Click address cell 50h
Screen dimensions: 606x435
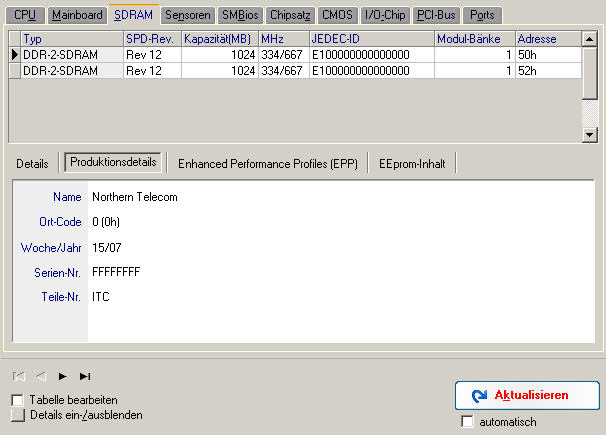click(x=548, y=55)
